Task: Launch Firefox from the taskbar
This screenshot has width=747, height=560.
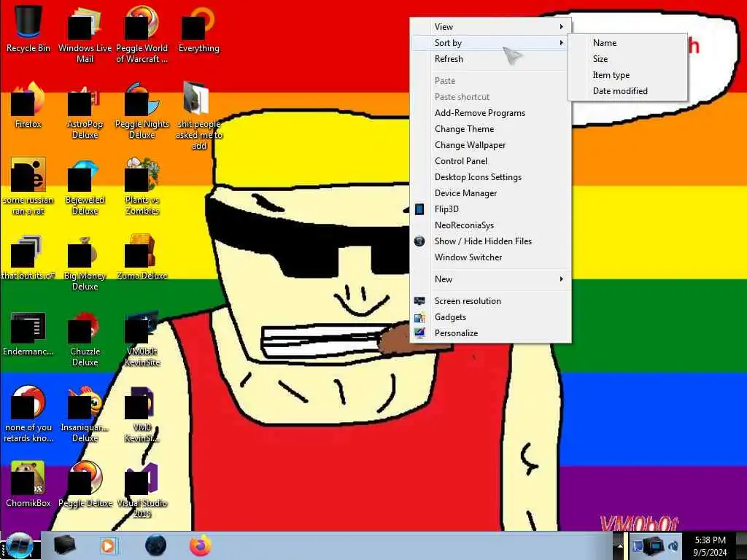Action: 201,545
